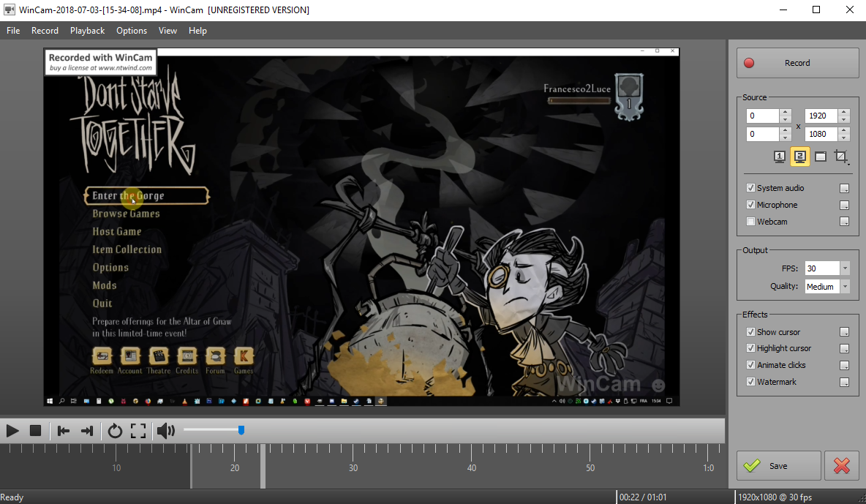866x504 pixels.
Task: Click the source X offset field
Action: pos(763,116)
